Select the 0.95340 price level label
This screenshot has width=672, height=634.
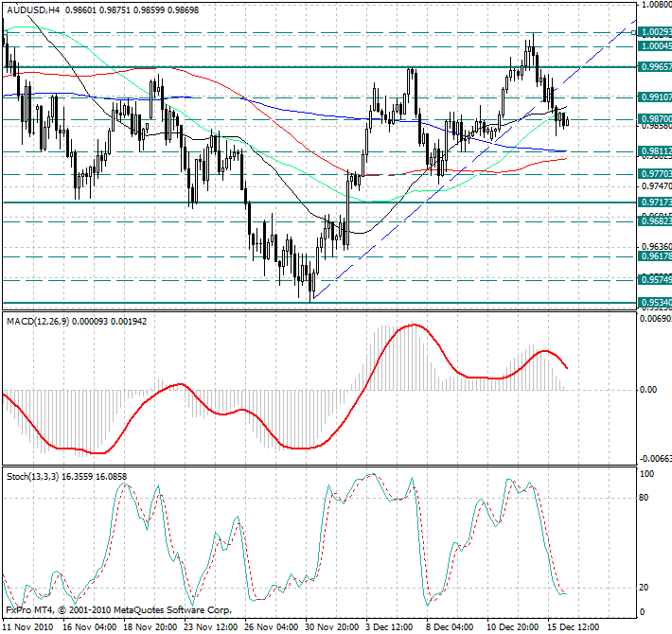[x=655, y=303]
